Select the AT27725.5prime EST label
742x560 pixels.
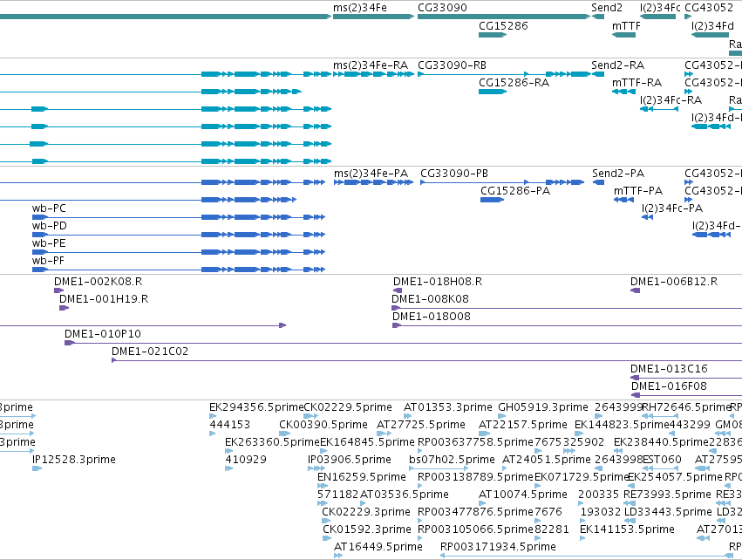pos(420,425)
